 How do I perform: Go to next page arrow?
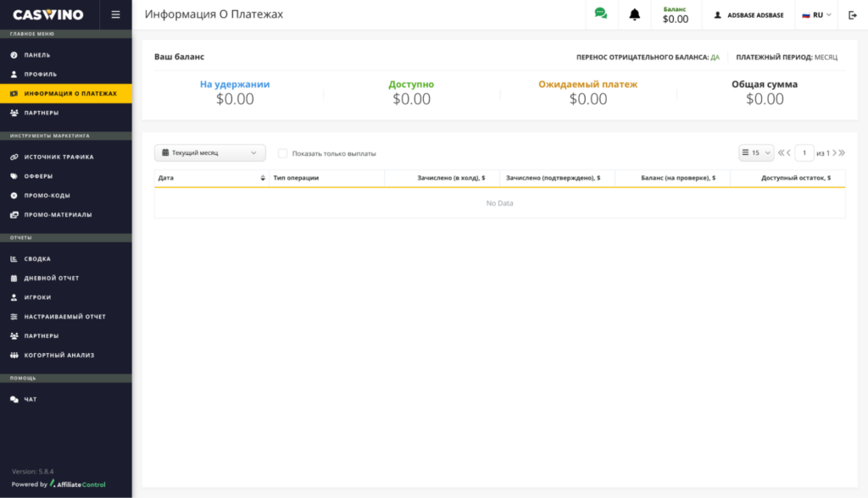coord(834,153)
